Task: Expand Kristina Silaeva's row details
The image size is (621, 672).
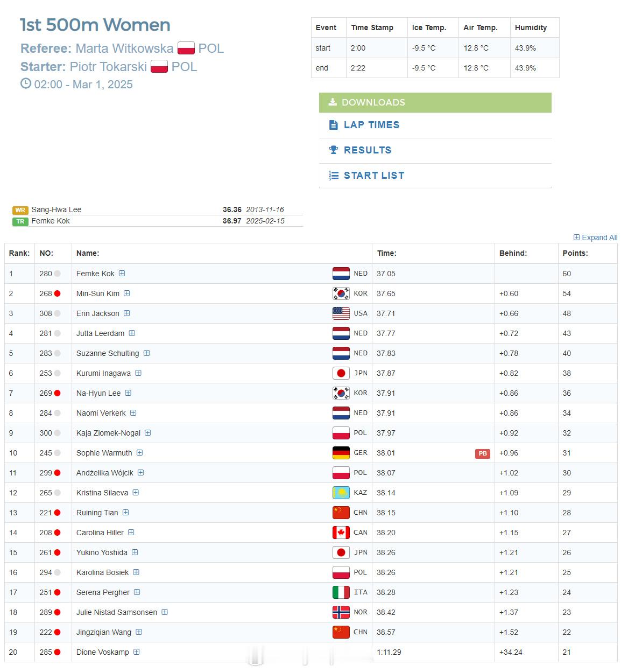Action: (136, 493)
